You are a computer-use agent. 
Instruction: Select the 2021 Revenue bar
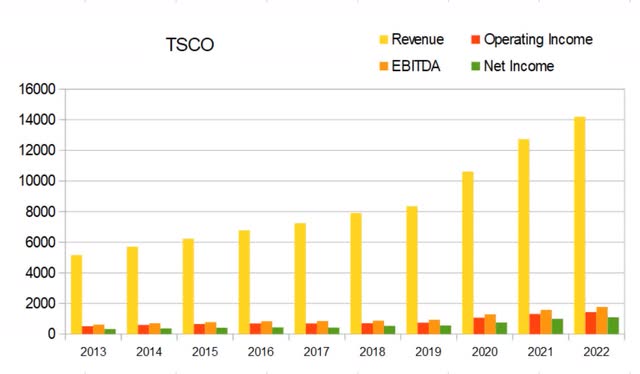524,237
